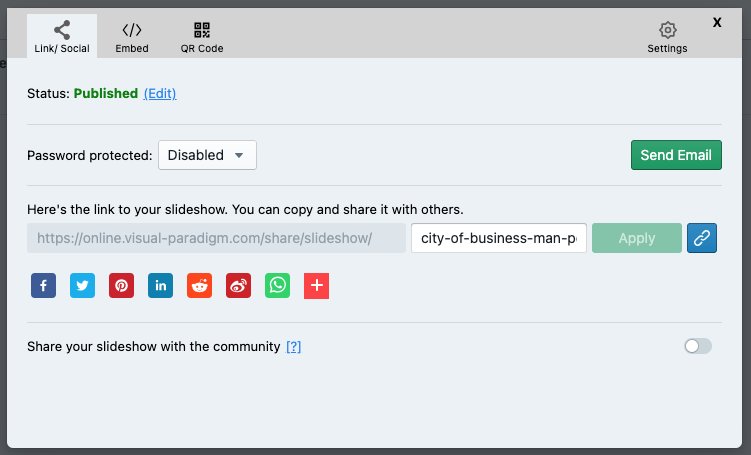Screen dimensions: 751x455
Task: Switch to the Link/ Social tab
Action: pos(62,37)
